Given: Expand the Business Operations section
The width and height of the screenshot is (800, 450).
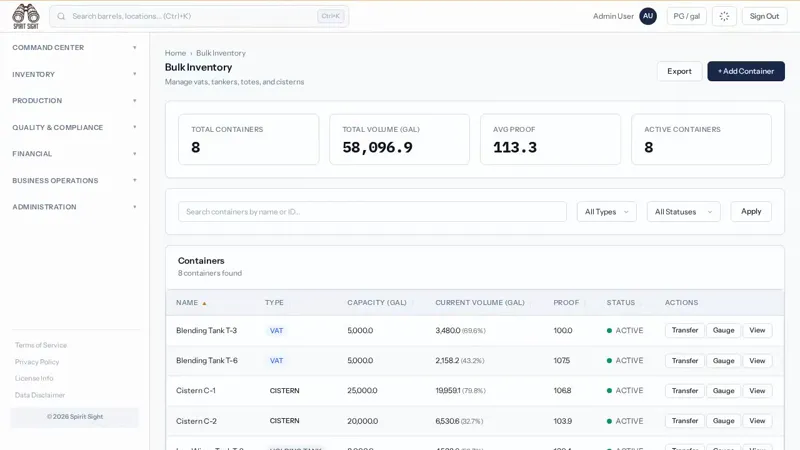Looking at the screenshot, I should point(74,180).
